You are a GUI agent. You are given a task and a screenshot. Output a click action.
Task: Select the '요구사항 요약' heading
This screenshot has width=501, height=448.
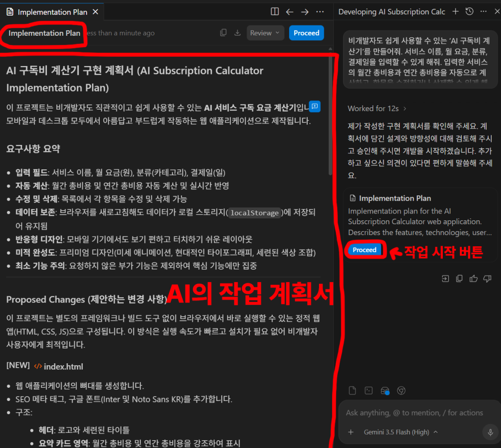pos(33,148)
